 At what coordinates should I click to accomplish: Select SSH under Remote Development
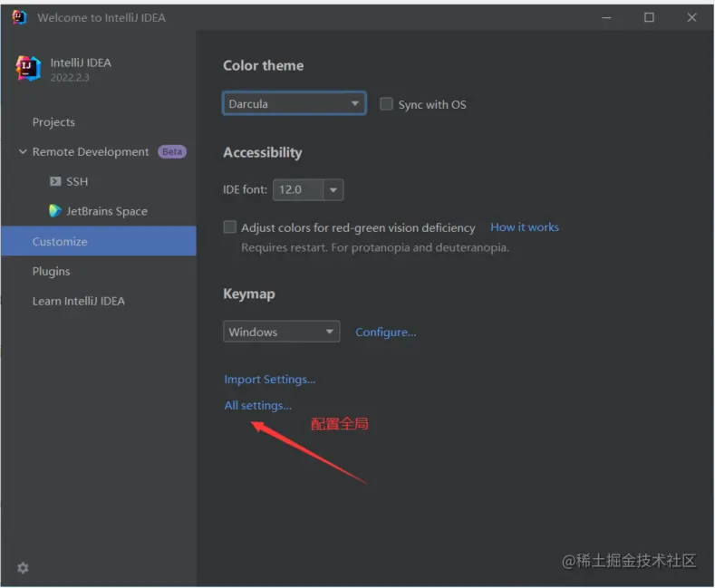77,181
